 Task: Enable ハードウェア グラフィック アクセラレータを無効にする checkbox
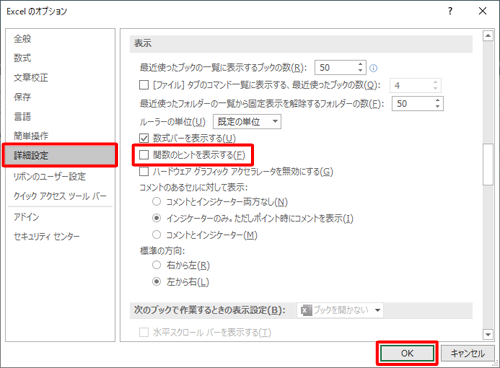pos(144,171)
